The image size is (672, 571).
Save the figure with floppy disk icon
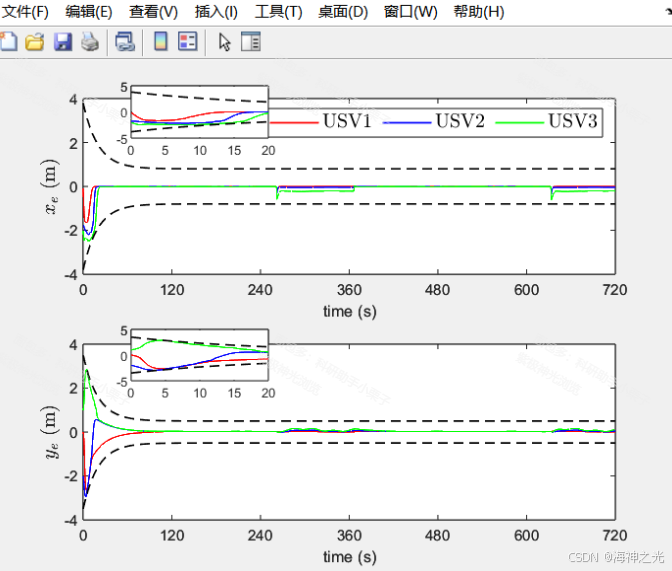63,42
